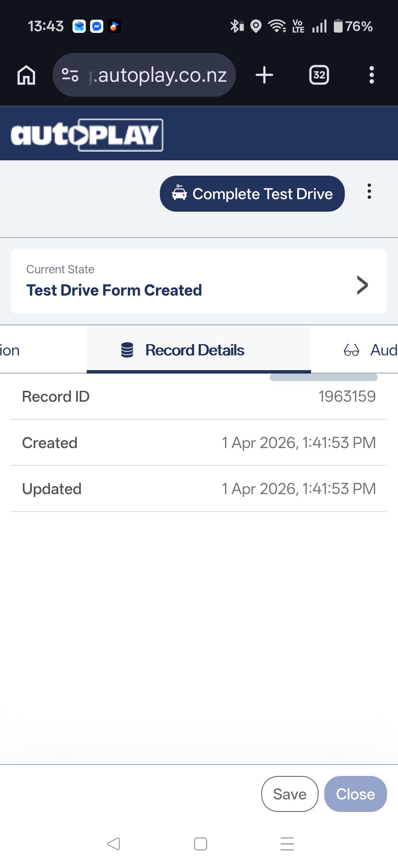Viewport: 398px width, 868px height.
Task: Expand the Current State chevron
Action: tap(362, 285)
